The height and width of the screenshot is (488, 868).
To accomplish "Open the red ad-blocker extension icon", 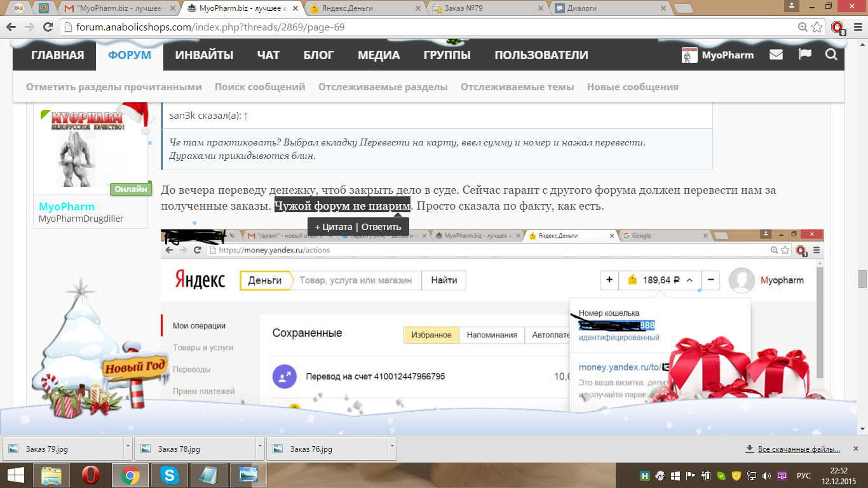I will (837, 28).
